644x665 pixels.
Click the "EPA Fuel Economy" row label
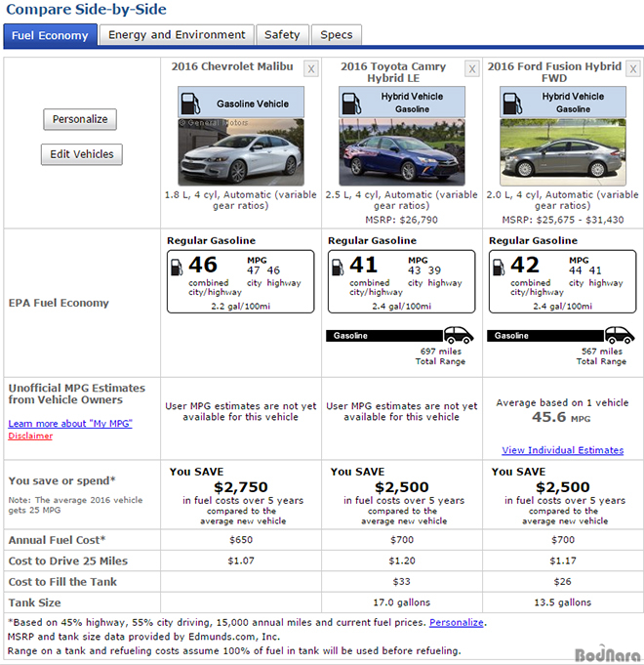pyautogui.click(x=59, y=303)
